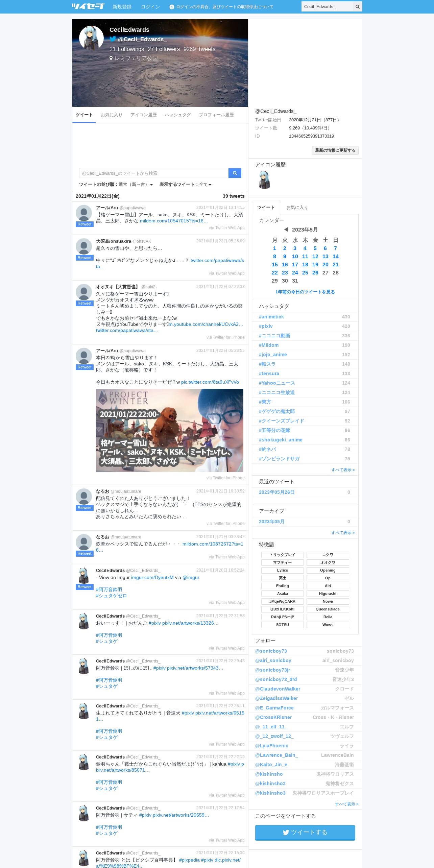Click avatar of オオヌキ【大貫晋也】 tweet

click(84, 292)
